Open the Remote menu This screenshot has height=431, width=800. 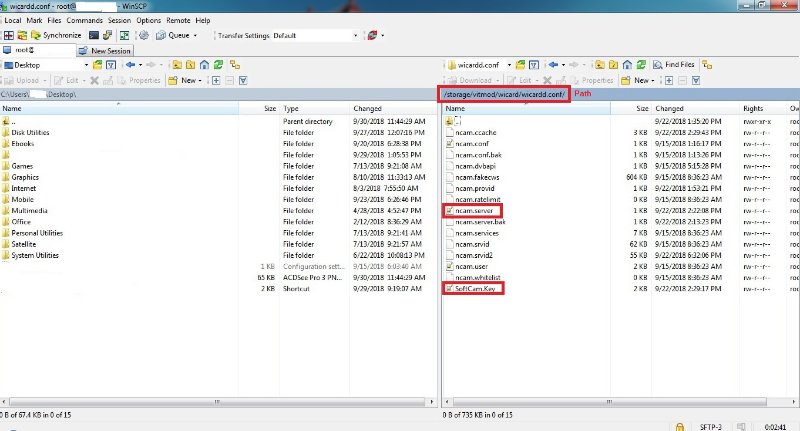coord(178,20)
